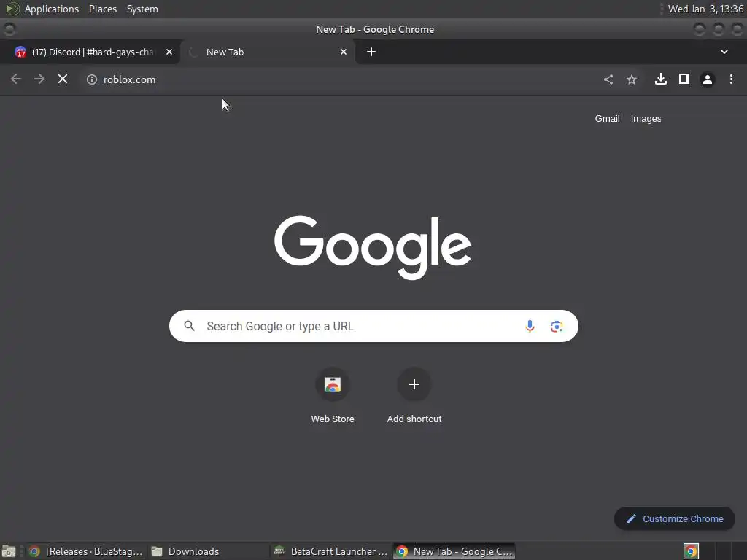Toggle the Chrome side panel icon

point(684,79)
